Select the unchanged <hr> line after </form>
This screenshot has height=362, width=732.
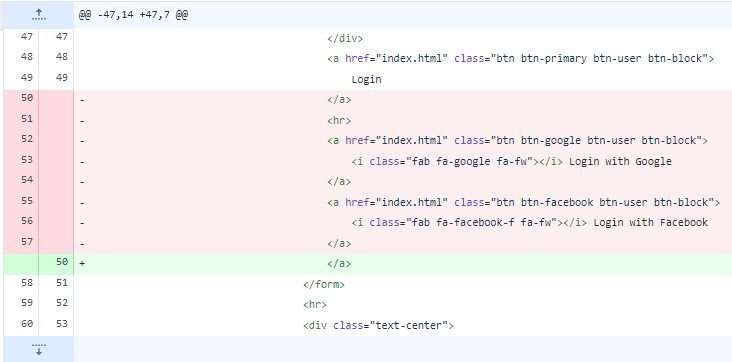(x=315, y=305)
